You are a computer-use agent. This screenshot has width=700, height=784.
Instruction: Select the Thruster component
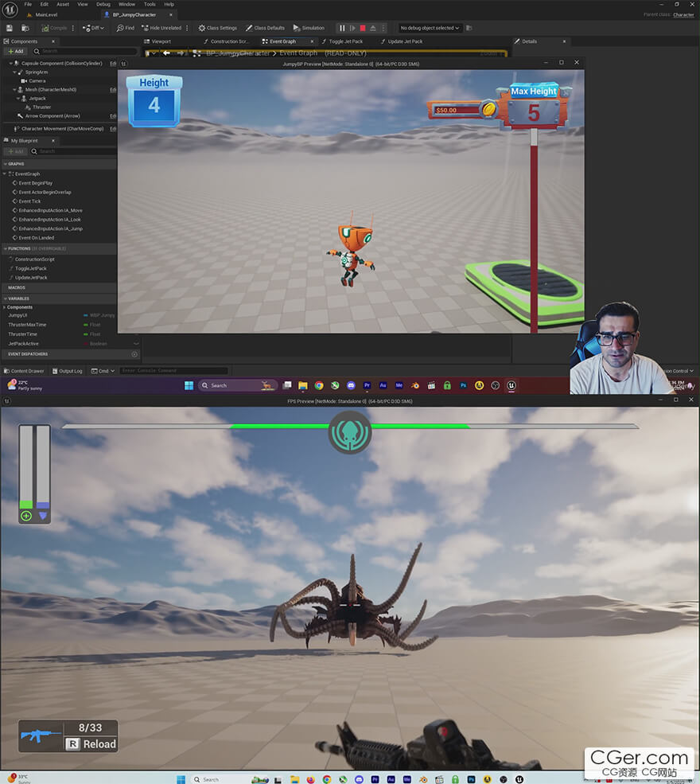tap(38, 107)
